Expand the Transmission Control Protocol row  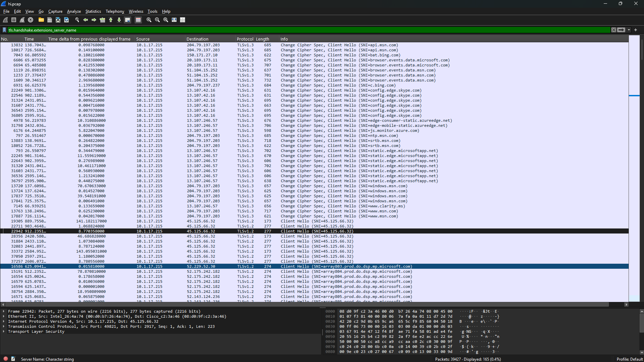click(4, 326)
